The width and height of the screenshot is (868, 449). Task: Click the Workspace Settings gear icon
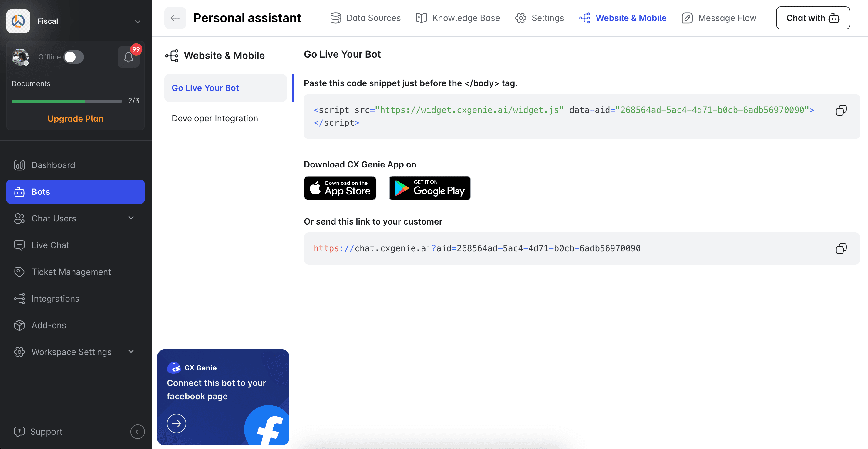[x=19, y=352]
